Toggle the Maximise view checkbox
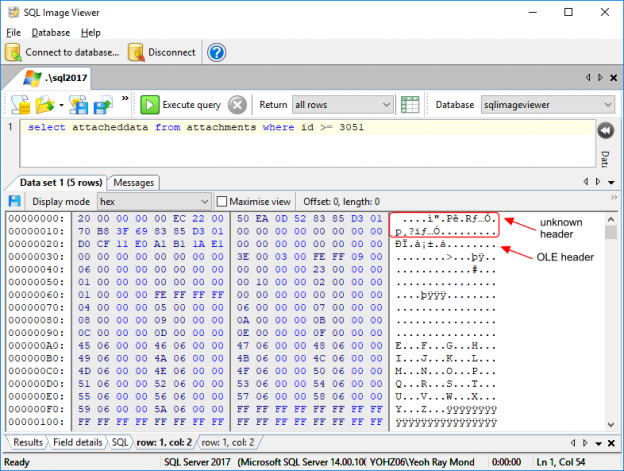Image resolution: width=624 pixels, height=471 pixels. (222, 202)
